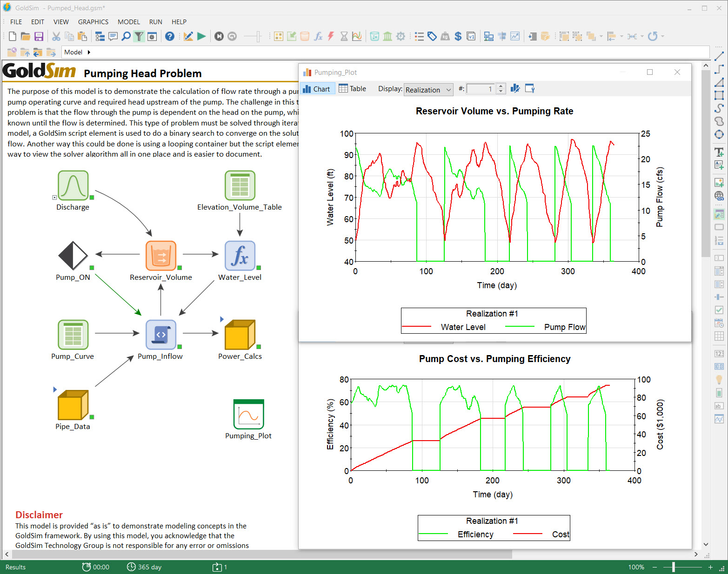This screenshot has height=574, width=728.
Task: Select the Pump_Curve table element
Action: (73, 335)
